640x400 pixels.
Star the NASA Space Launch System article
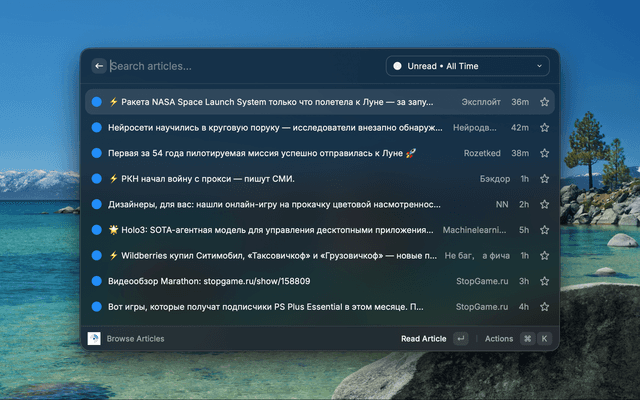pyautogui.click(x=545, y=102)
